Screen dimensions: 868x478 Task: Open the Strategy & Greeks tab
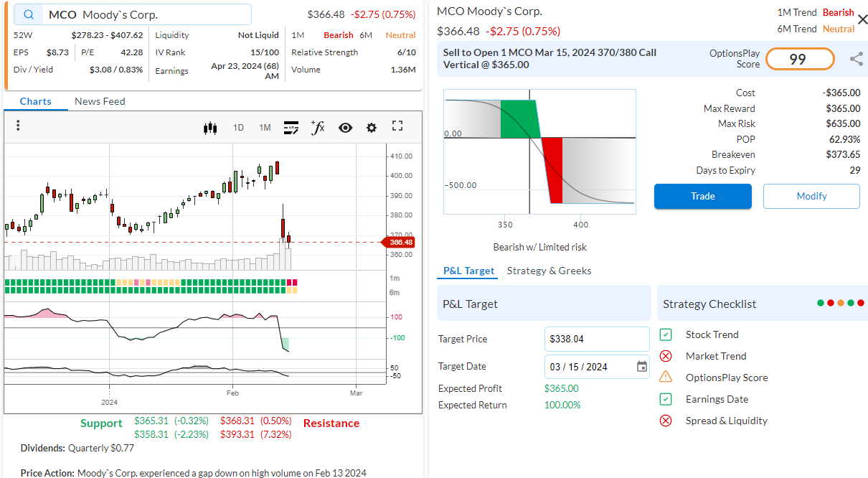549,271
